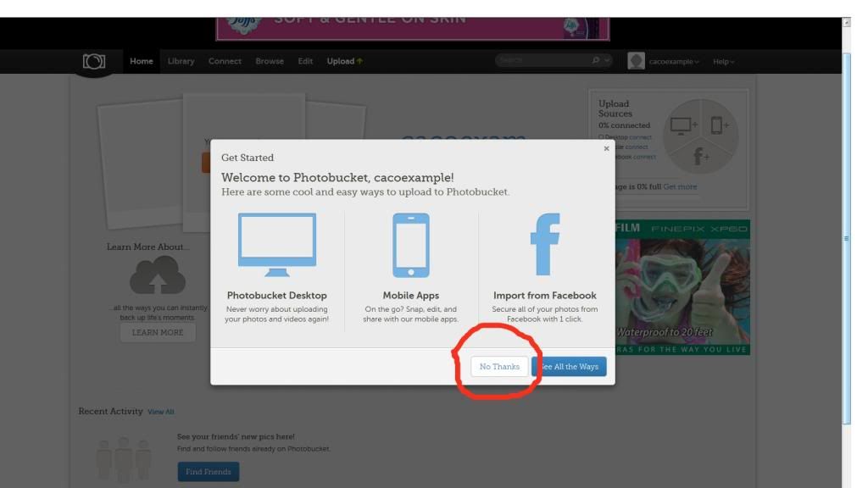The height and width of the screenshot is (488, 868).
Task: Click the Puffs banner ad at top
Action: tap(413, 28)
